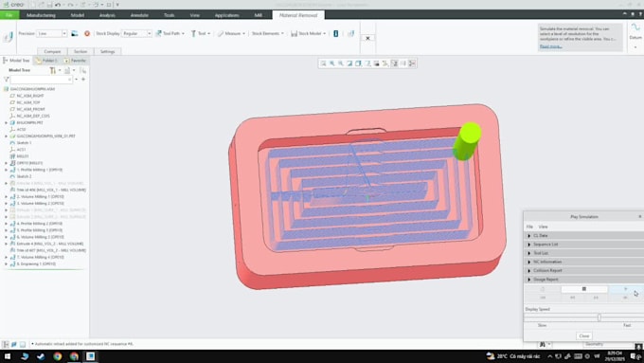Click the zoom out icon in graphics toolbar
The image size is (644, 363).
click(x=341, y=64)
